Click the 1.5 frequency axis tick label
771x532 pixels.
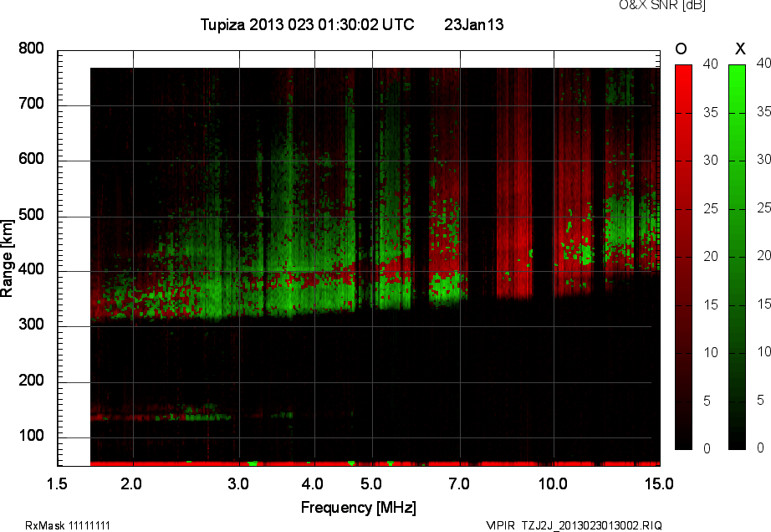coord(58,483)
